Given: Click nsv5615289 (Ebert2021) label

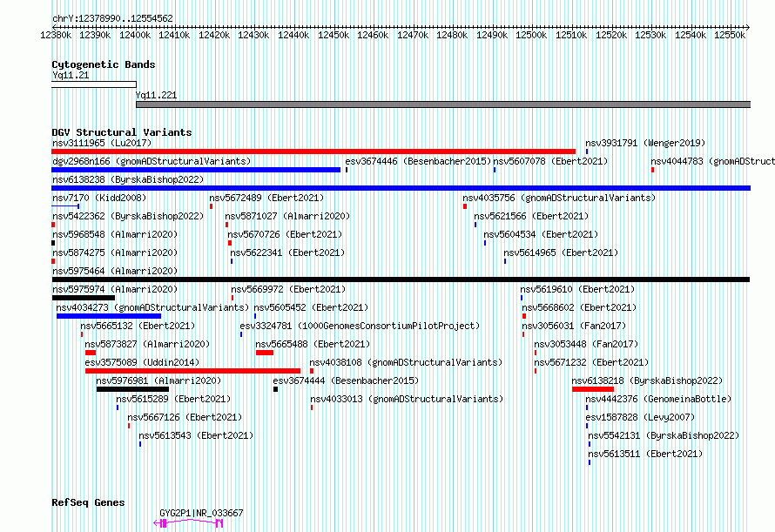Looking at the screenshot, I should click(173, 399).
